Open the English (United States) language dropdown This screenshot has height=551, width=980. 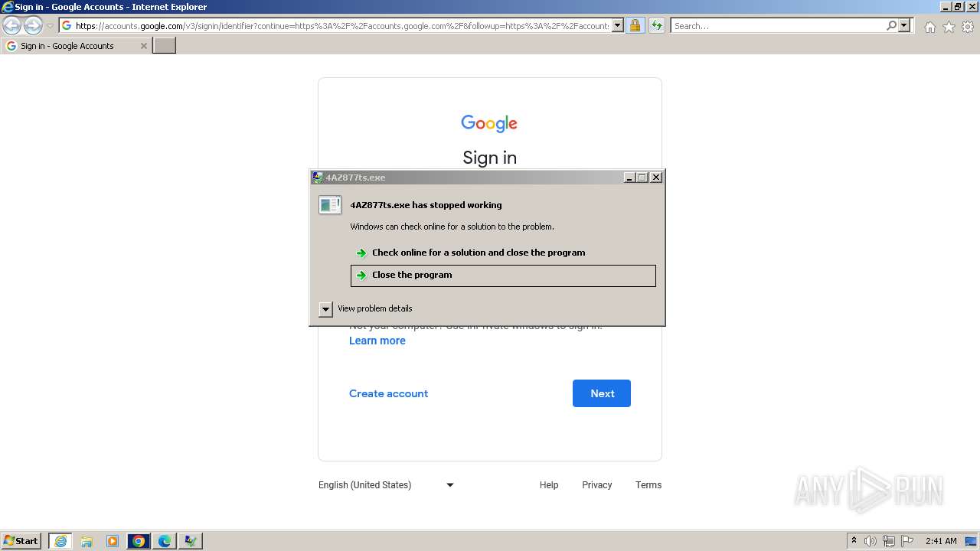point(387,485)
